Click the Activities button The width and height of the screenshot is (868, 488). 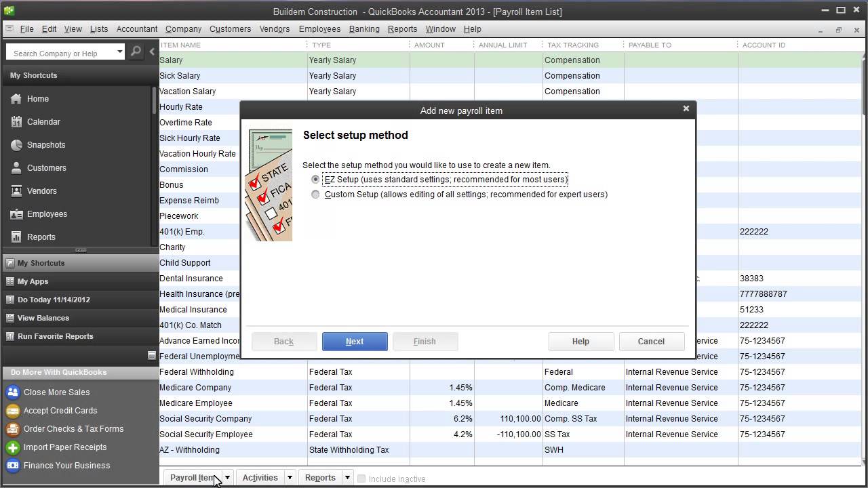point(260,478)
